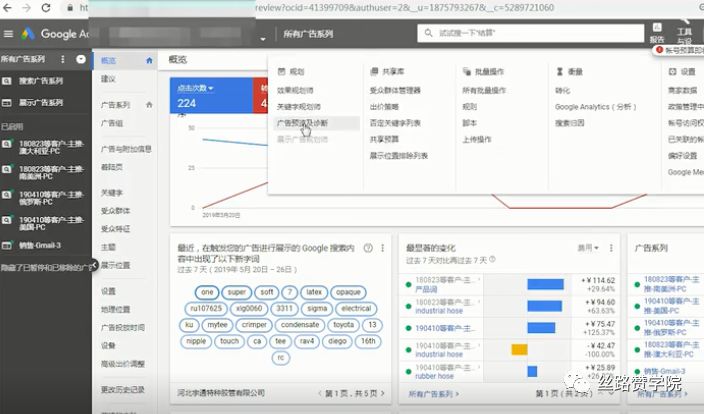Screen dimensions: 704x414
Task: Collapse the campaign sidebar with arrow handle
Action: [x=94, y=265]
